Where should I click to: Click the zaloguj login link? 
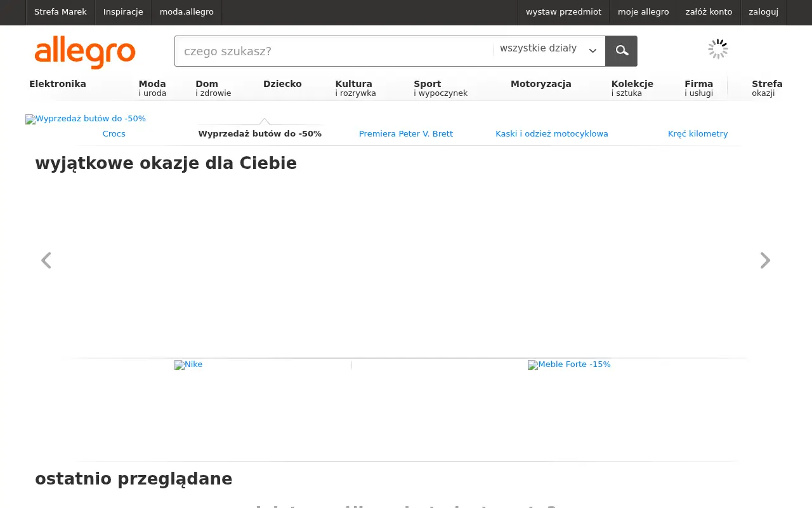(x=763, y=12)
